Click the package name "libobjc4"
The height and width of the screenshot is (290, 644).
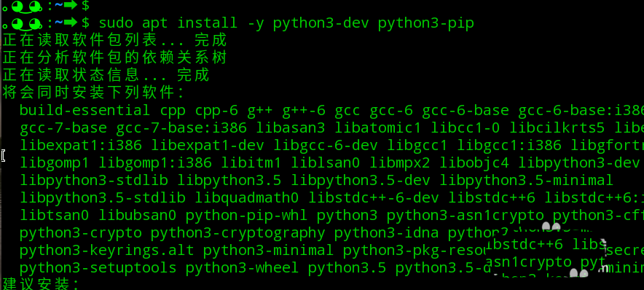coord(474,163)
